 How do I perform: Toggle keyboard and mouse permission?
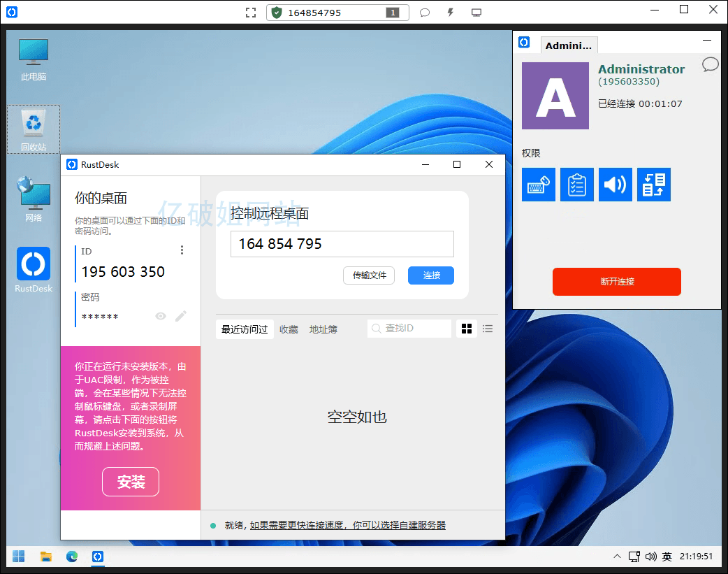coord(538,185)
